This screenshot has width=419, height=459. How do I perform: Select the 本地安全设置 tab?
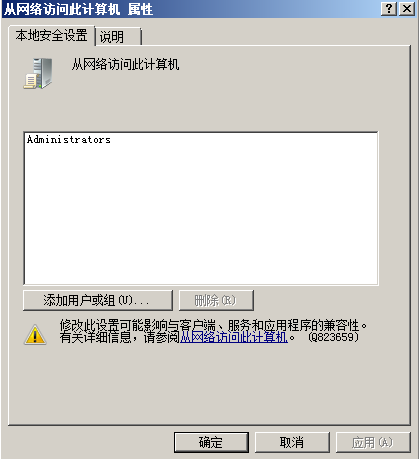pos(51,35)
